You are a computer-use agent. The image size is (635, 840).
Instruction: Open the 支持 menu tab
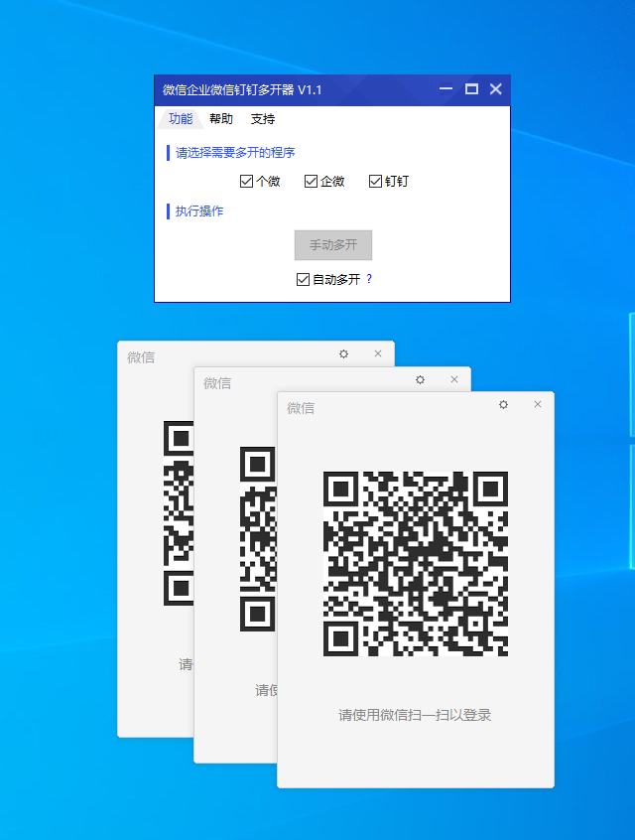262,118
